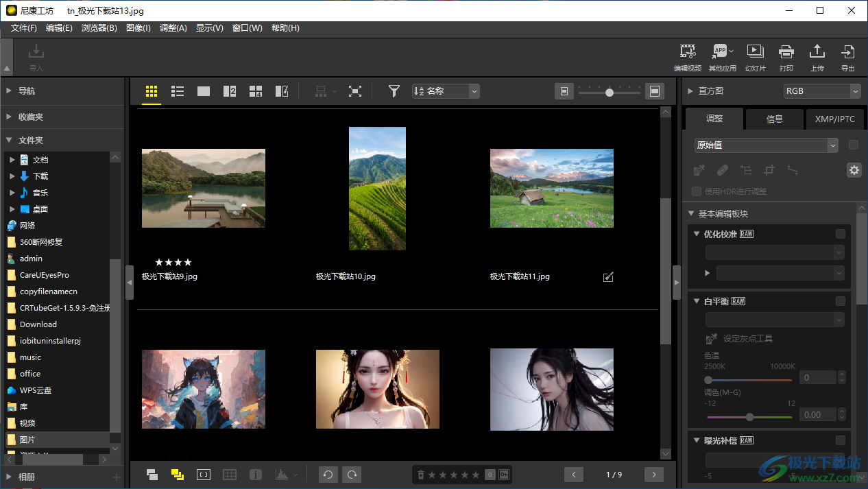Screen dimensions: 868x489
Task: Expand the 收藏夹 panel
Action: pos(8,117)
